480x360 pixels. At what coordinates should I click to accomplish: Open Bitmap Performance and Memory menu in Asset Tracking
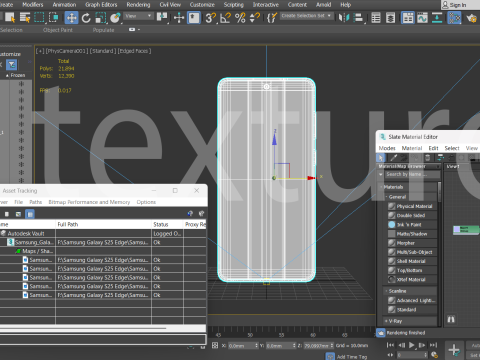(x=89, y=202)
